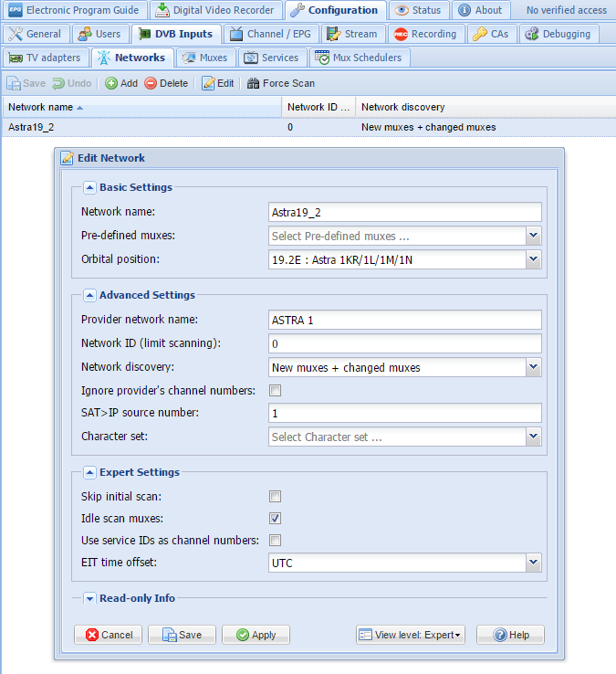Click the Apply button
Viewport: 616px width, 674px height.
(x=256, y=635)
